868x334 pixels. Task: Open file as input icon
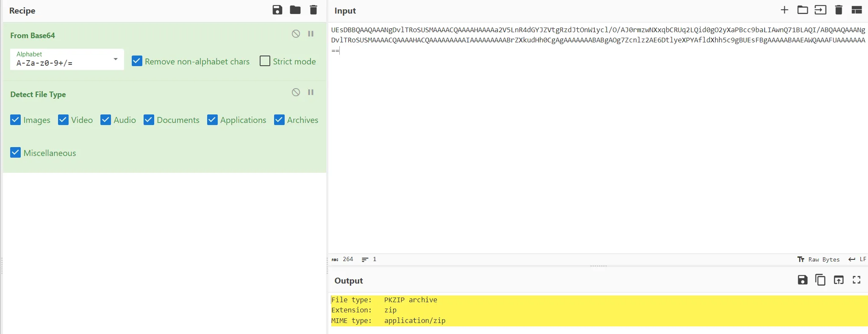coord(802,10)
